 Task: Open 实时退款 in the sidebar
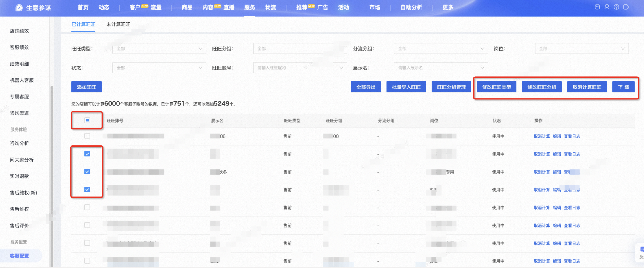19,176
